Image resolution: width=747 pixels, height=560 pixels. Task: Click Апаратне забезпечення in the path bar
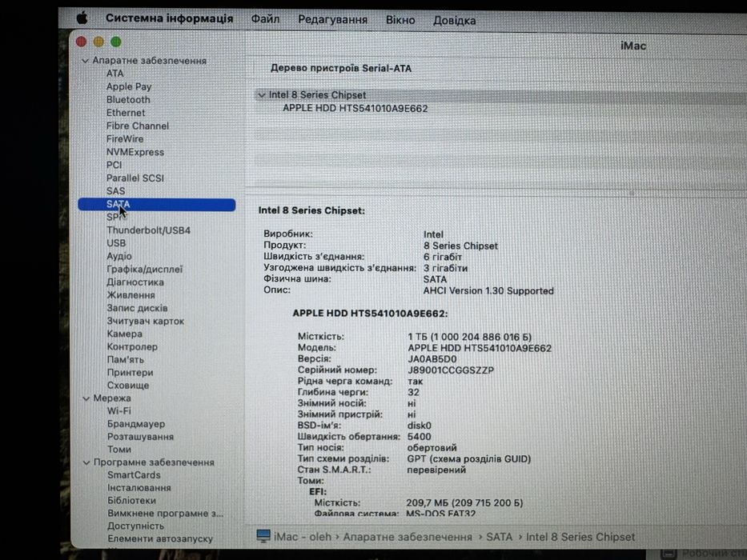[x=408, y=537]
